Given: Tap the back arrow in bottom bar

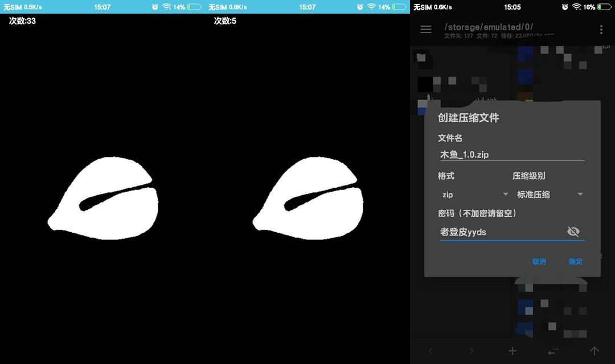Looking at the screenshot, I should 430,351.
